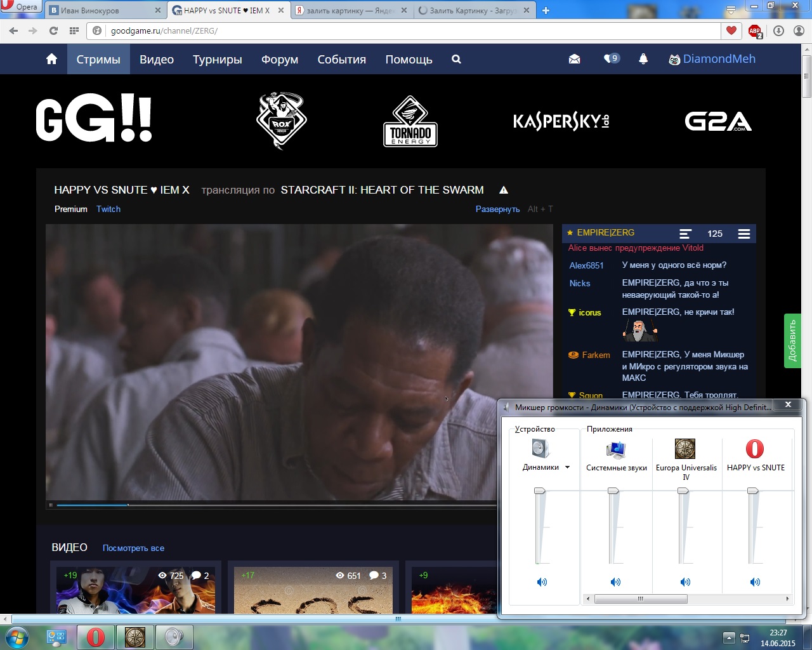Mute the Dinamiki device volume
The width and height of the screenshot is (812, 650).
pos(542,581)
